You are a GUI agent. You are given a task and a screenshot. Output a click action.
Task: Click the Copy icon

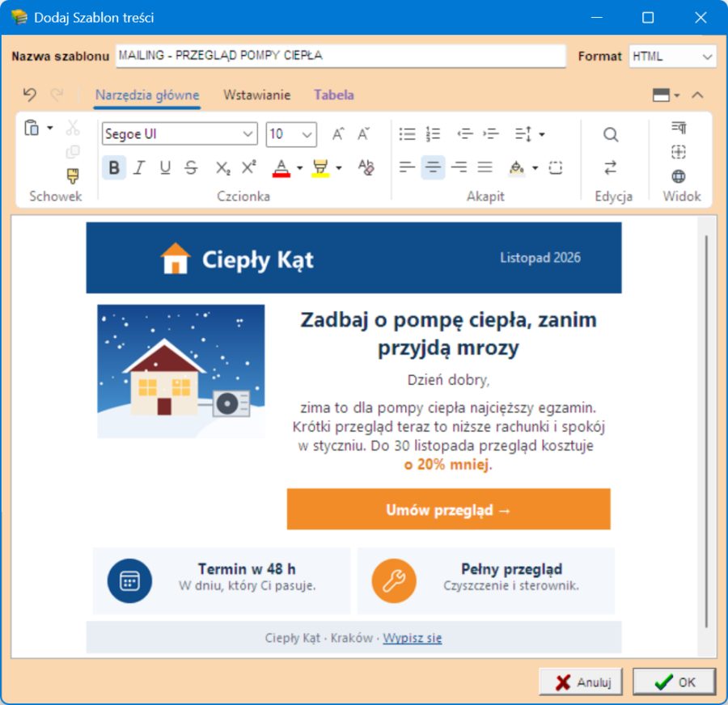[73, 152]
